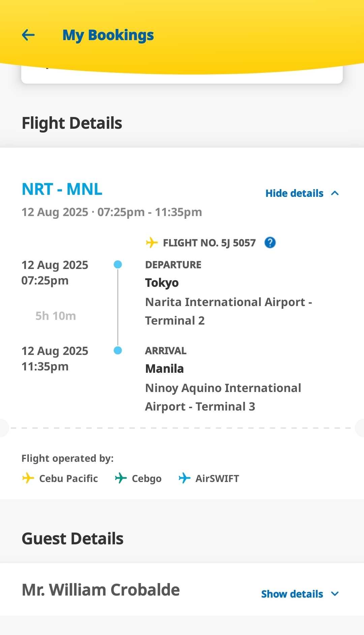Open flight number help question icon
The width and height of the screenshot is (364, 635).
coord(270,243)
